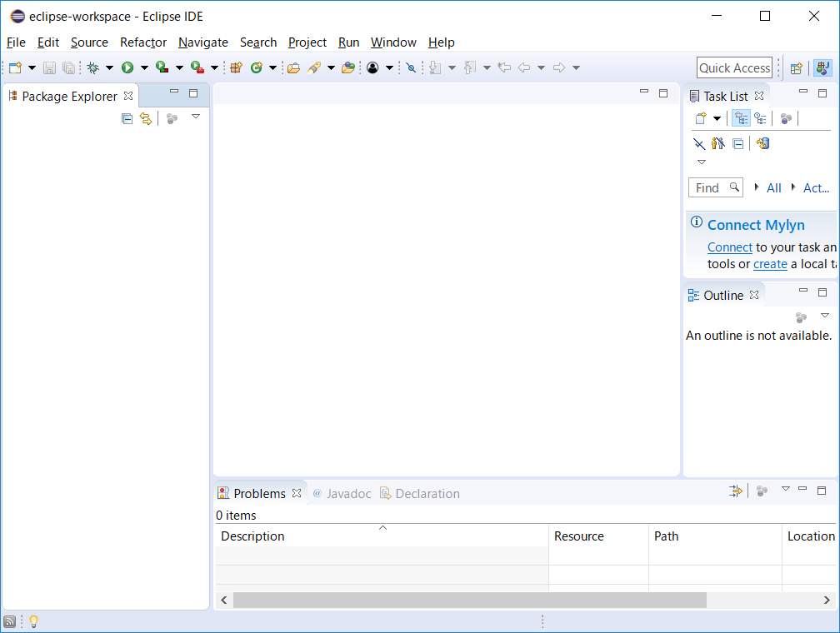Switch to the Declaration tab
840x633 pixels.
pos(420,494)
